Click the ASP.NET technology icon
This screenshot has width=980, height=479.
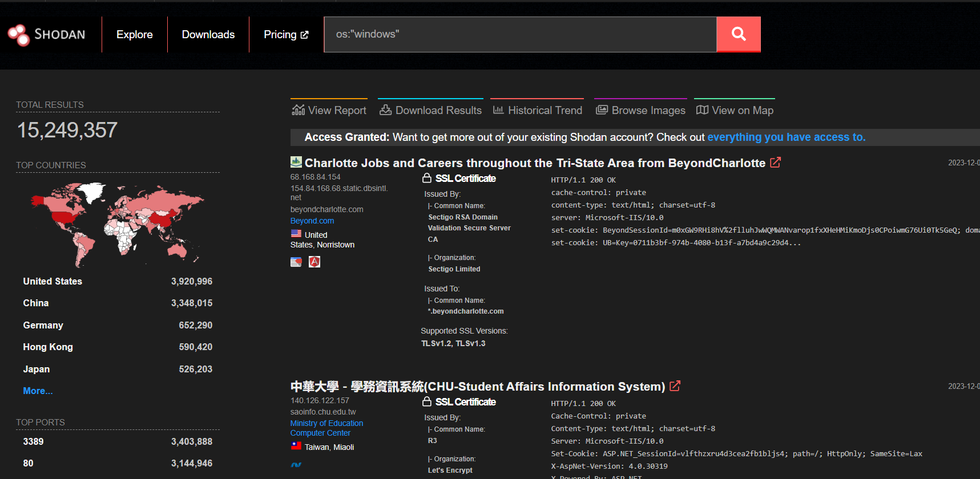point(296,465)
